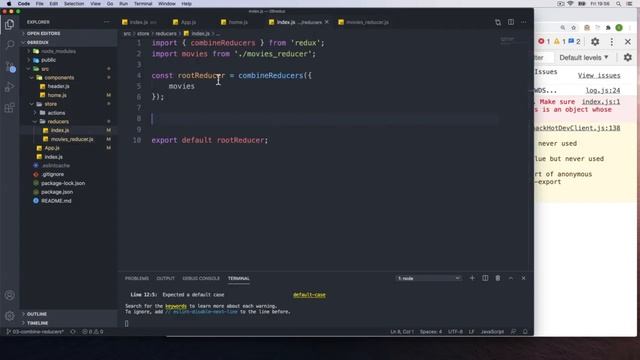This screenshot has width=640, height=360.
Task: Open Default levels dropdown in DevTools
Action: coord(584,58)
